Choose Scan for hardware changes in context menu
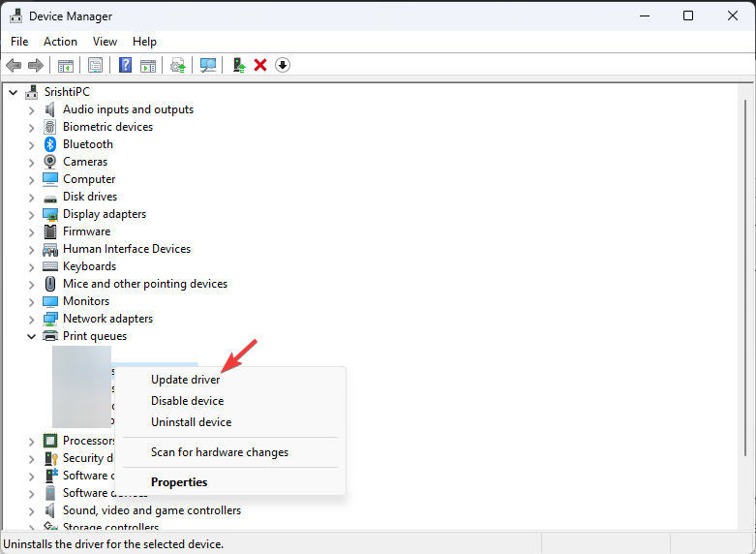 click(x=230, y=452)
